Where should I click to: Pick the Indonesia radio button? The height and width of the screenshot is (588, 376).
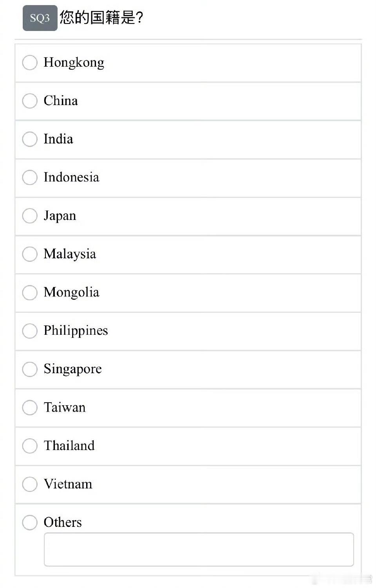click(x=30, y=177)
